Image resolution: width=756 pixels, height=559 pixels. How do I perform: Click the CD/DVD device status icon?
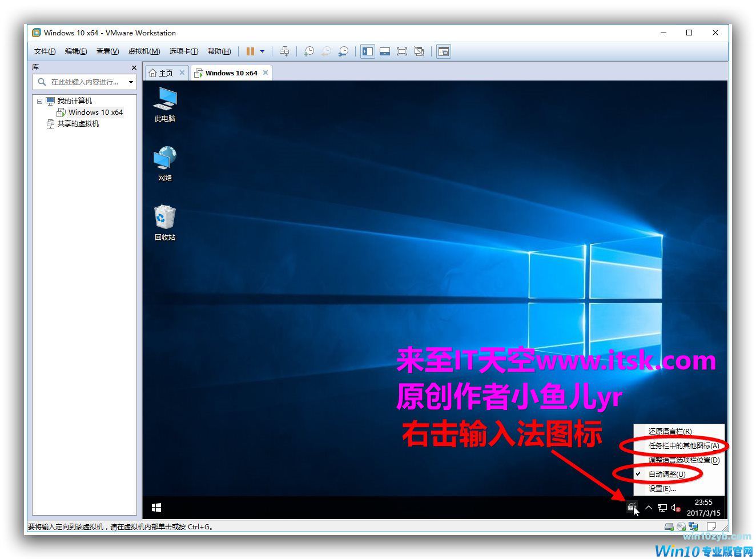[x=681, y=526]
